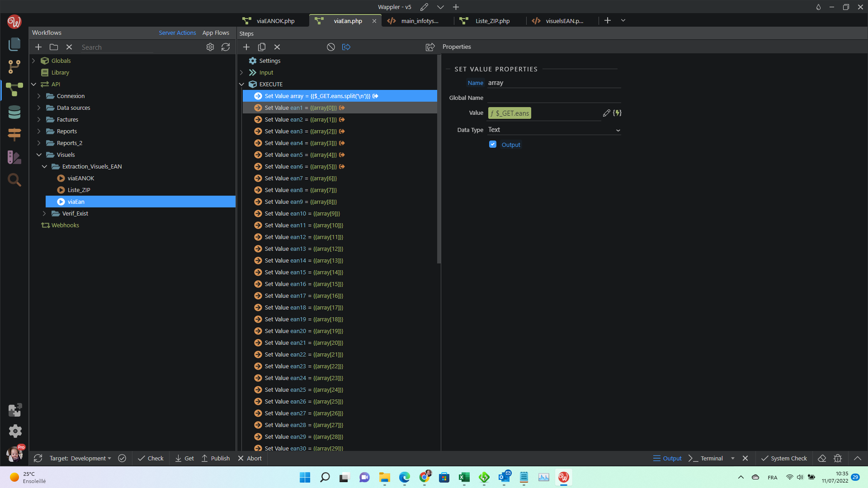Focus the Workflows Search field
This screenshot has width=868, height=488.
(118, 47)
